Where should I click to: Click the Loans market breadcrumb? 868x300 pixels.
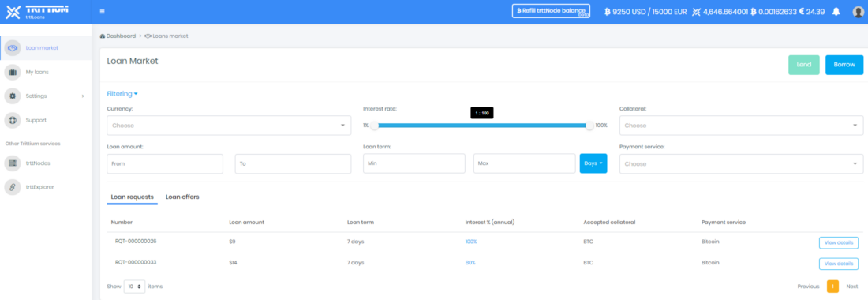[x=166, y=36]
